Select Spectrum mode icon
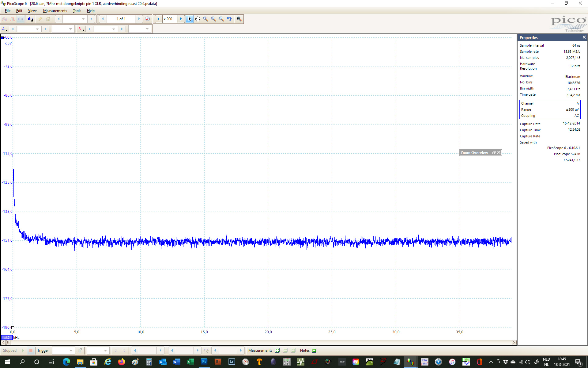This screenshot has width=588, height=368. (21, 19)
